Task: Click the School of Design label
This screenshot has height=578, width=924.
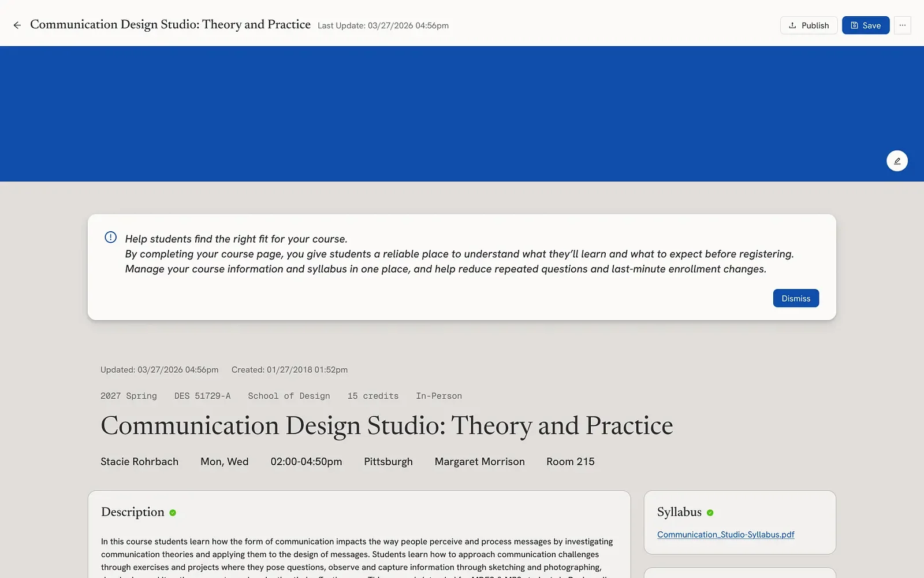Action: click(x=289, y=396)
